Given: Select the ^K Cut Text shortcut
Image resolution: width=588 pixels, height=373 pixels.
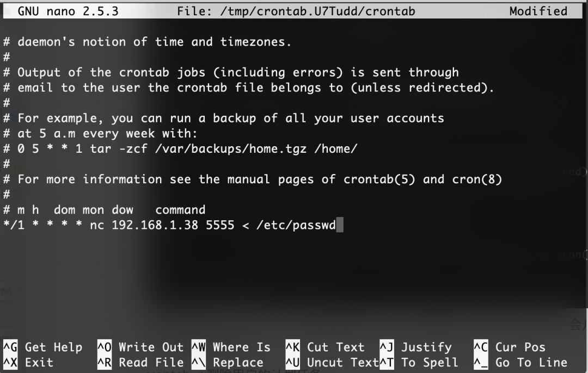Looking at the screenshot, I should [x=325, y=347].
